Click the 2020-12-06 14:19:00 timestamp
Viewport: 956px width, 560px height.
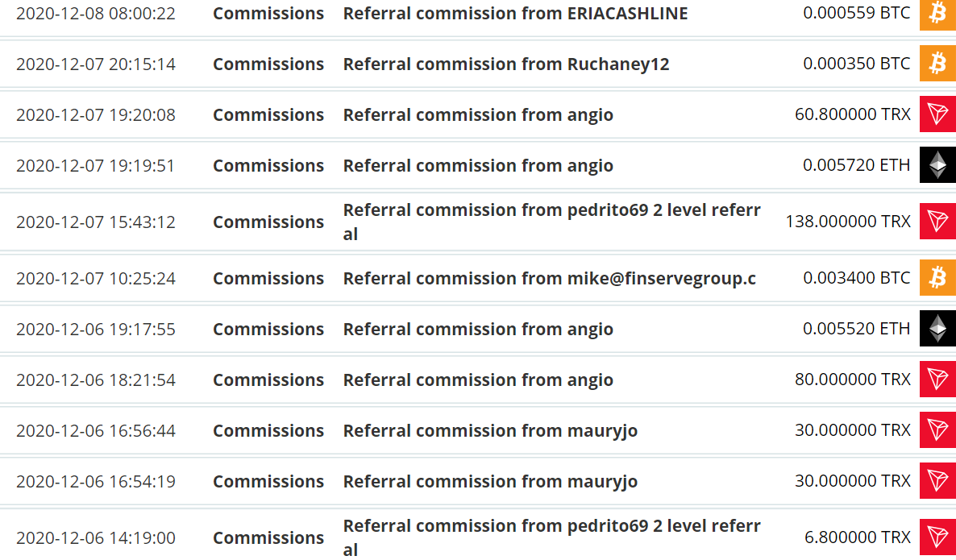96,537
